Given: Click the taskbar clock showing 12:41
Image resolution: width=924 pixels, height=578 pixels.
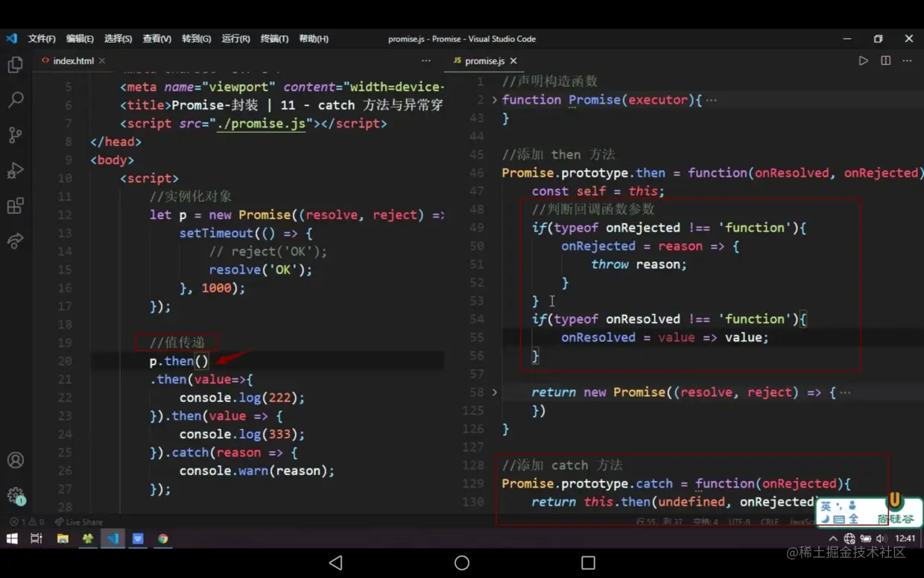Looking at the screenshot, I should point(905,538).
